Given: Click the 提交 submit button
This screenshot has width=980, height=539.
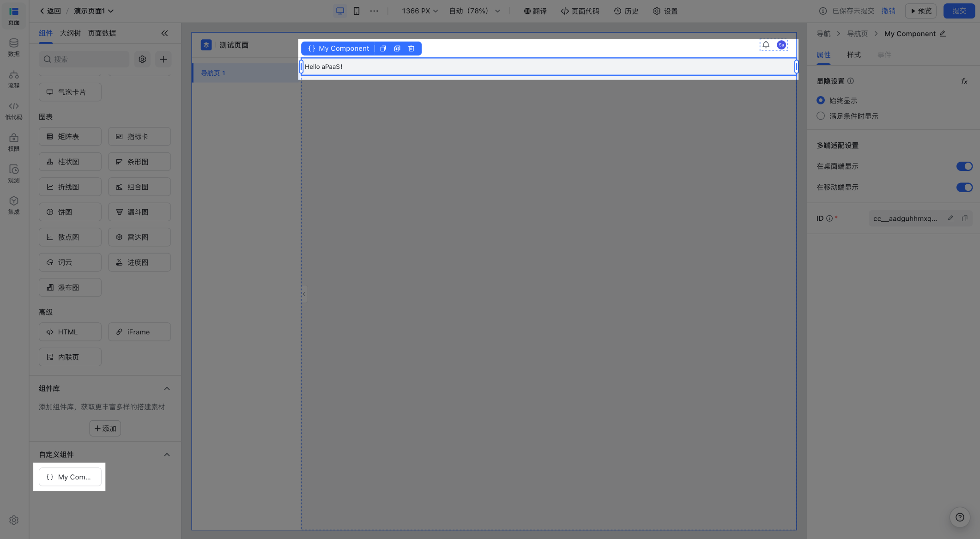Looking at the screenshot, I should (959, 11).
